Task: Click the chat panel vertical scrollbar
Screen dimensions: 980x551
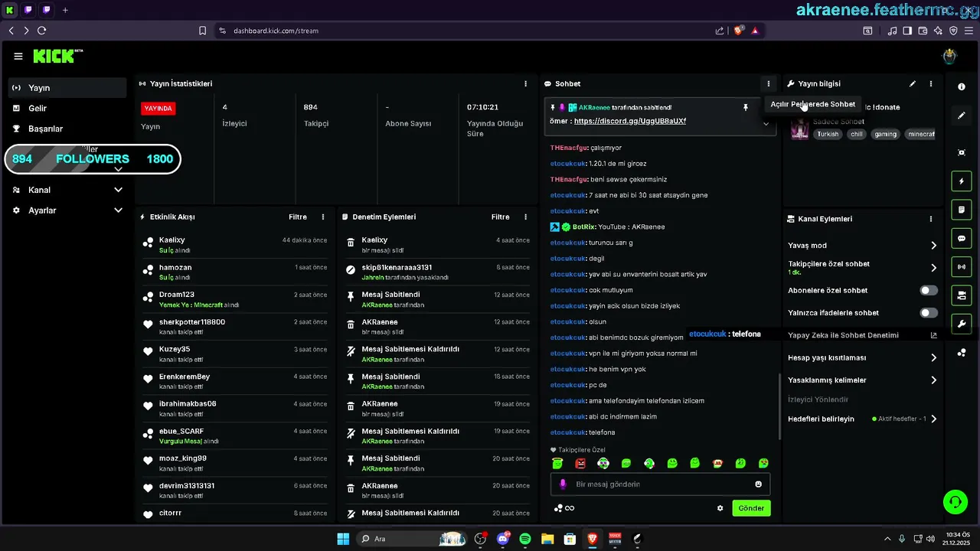Action: 779,406
